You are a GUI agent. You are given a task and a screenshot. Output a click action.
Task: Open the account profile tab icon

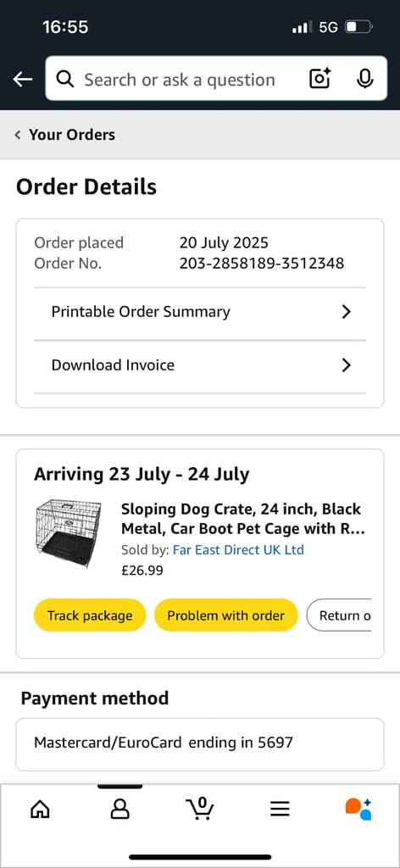point(120,810)
